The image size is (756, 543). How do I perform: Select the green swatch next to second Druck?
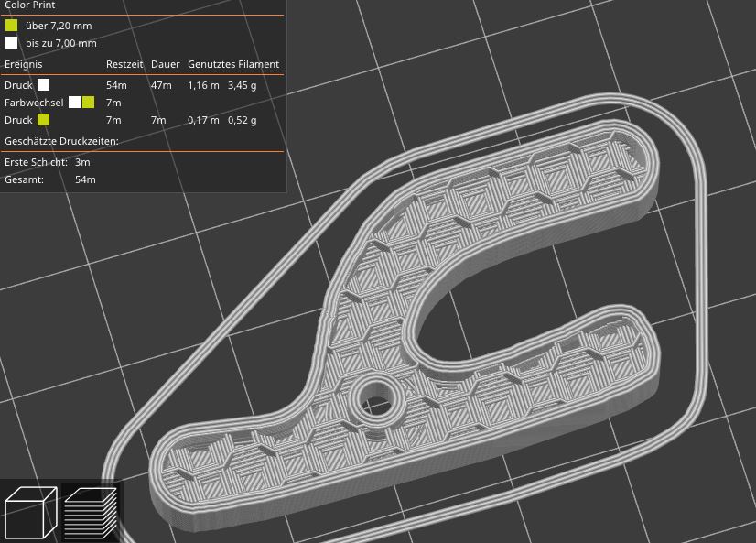click(43, 120)
